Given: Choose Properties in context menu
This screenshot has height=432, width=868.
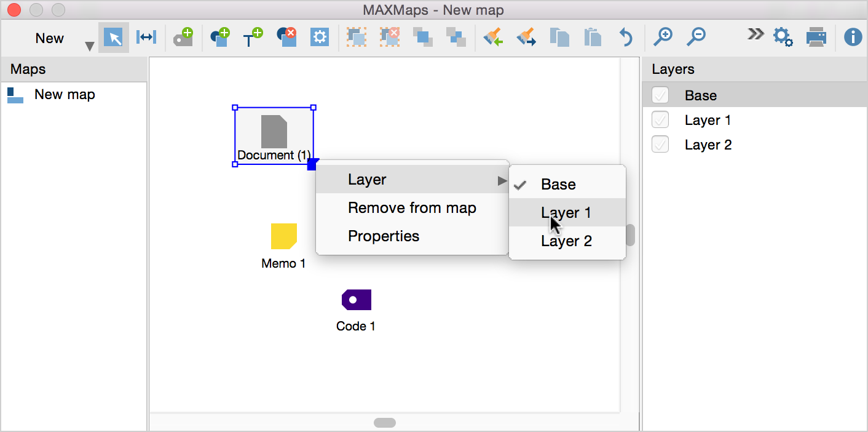Looking at the screenshot, I should coord(412,236).
